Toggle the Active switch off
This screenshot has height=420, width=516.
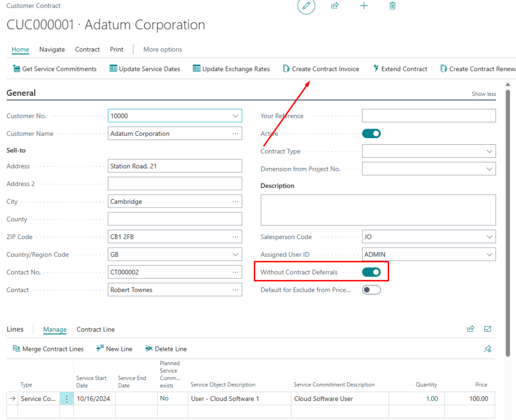tap(371, 134)
